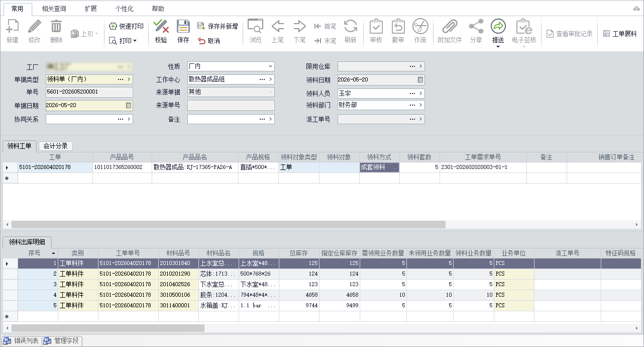
Task: Jump to last record 末笔
Action: [x=325, y=41]
